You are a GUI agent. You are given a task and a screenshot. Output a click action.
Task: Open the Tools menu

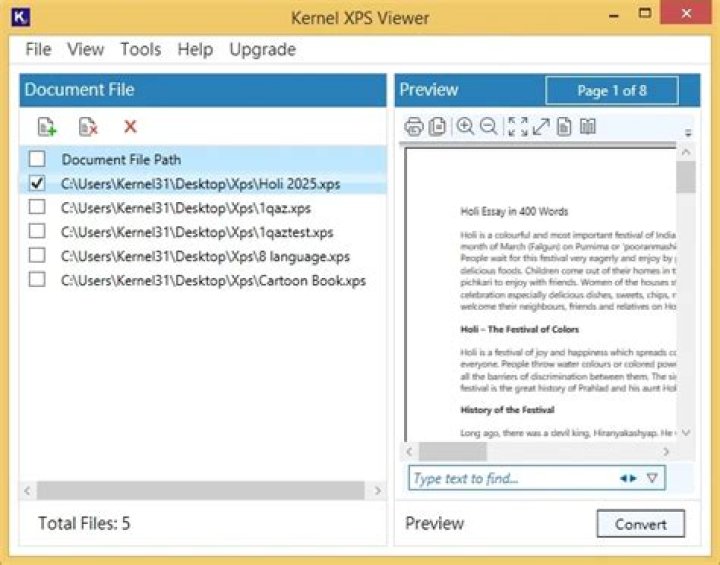click(x=141, y=49)
